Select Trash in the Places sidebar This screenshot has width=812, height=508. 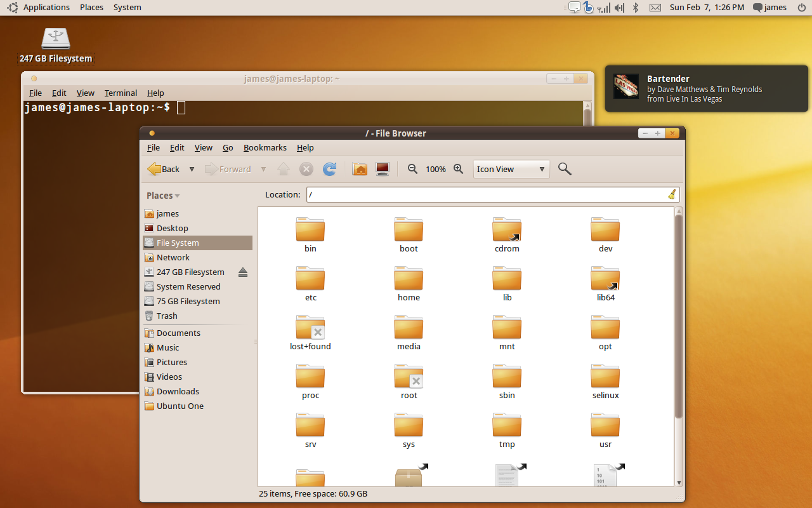click(167, 316)
